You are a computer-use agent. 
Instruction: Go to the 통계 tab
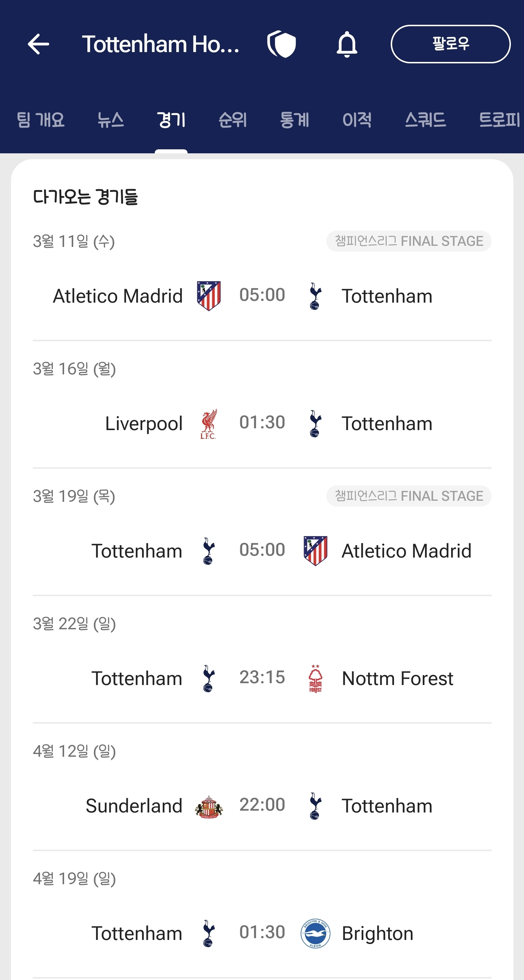294,120
